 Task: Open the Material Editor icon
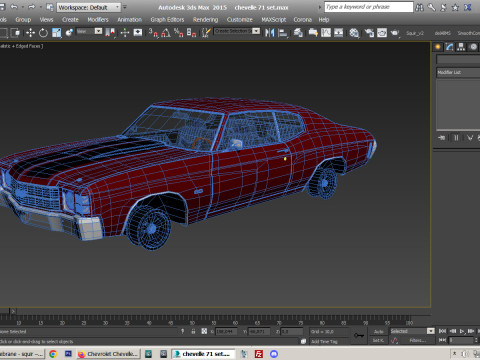pyautogui.click(x=354, y=32)
